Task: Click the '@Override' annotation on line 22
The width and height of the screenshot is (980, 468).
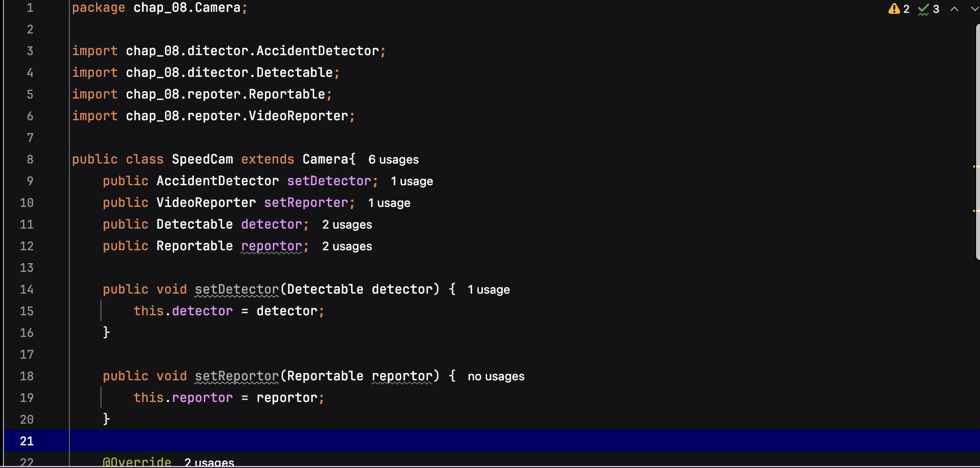Action: tap(137, 462)
